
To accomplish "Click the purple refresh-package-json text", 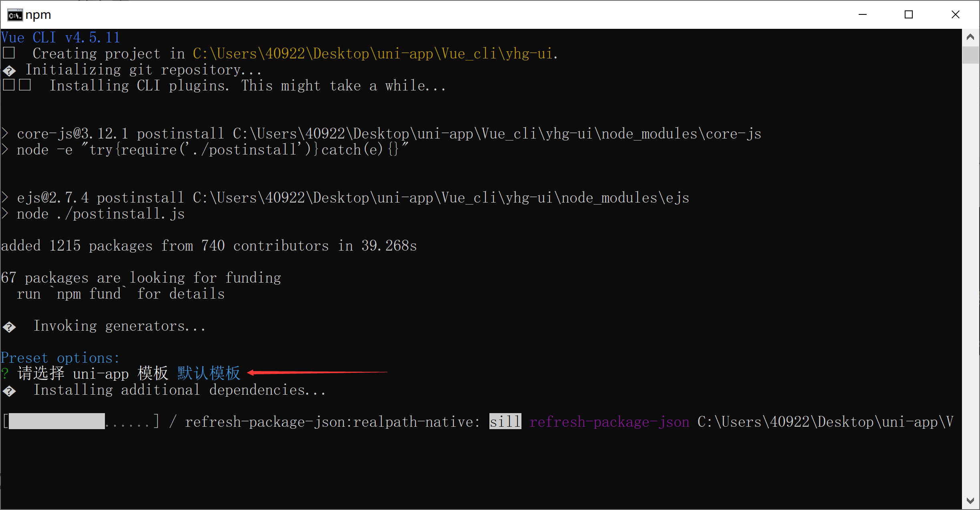I will pos(609,422).
